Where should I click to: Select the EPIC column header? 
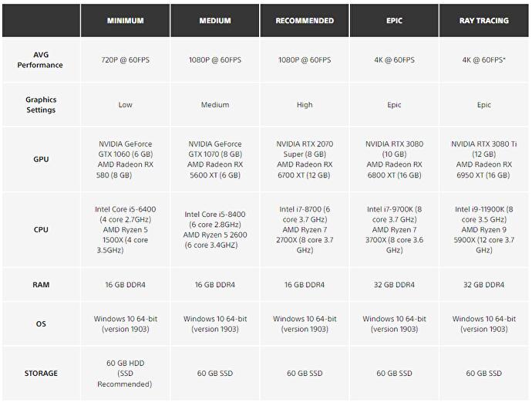click(x=394, y=21)
